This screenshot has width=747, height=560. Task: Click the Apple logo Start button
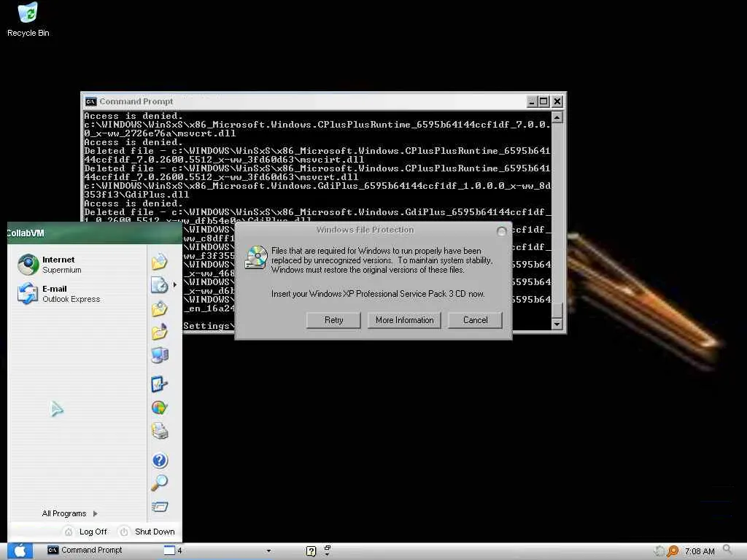click(x=20, y=551)
